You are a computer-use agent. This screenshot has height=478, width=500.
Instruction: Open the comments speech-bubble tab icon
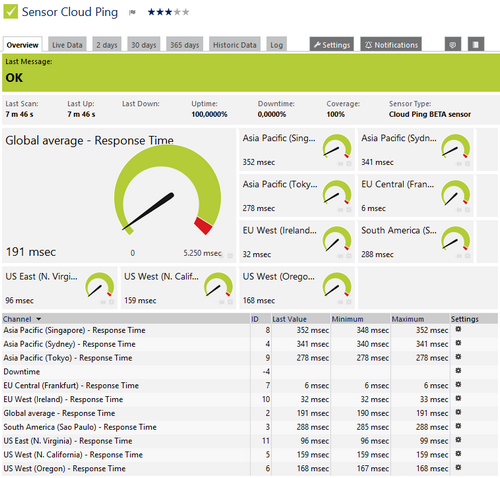point(453,44)
